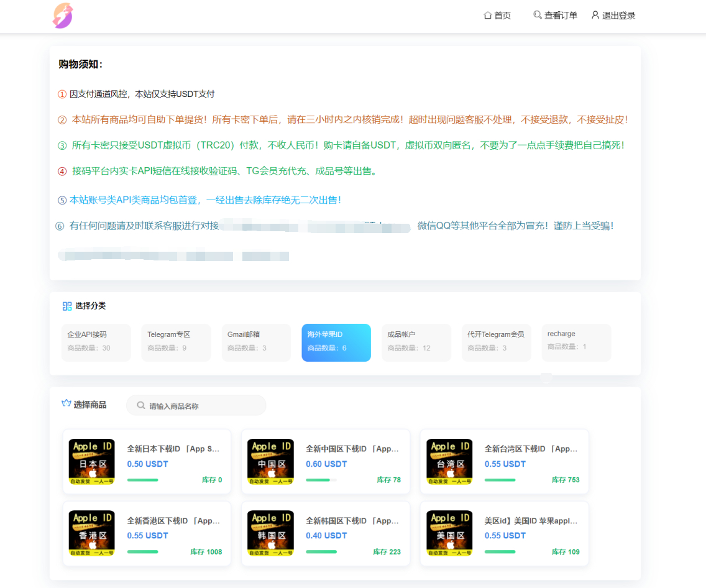Click the 0.40 USDT price on 韩国区 item
This screenshot has width=706, height=588.
(326, 535)
